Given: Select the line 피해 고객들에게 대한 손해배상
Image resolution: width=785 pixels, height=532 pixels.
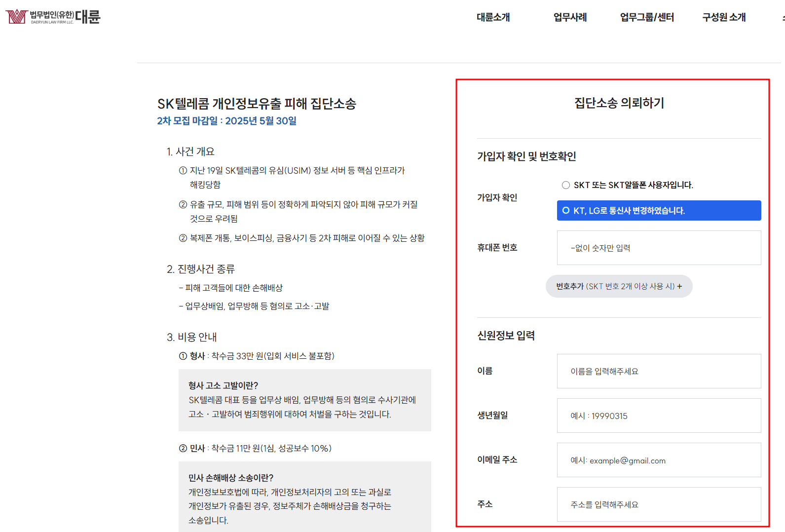Looking at the screenshot, I should [x=230, y=288].
